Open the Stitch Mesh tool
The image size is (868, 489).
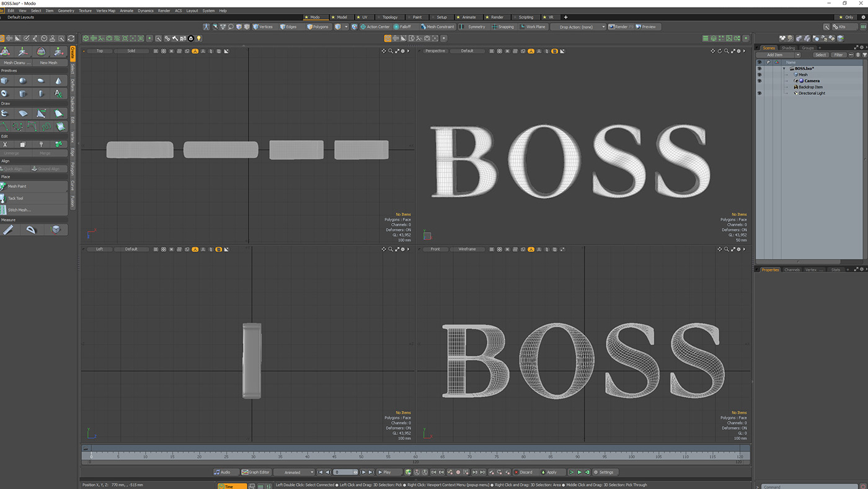point(34,210)
